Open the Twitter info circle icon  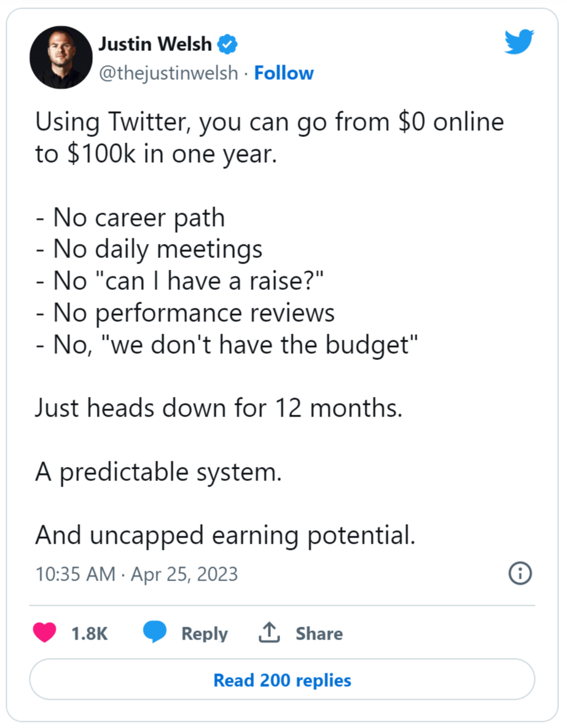click(x=520, y=574)
